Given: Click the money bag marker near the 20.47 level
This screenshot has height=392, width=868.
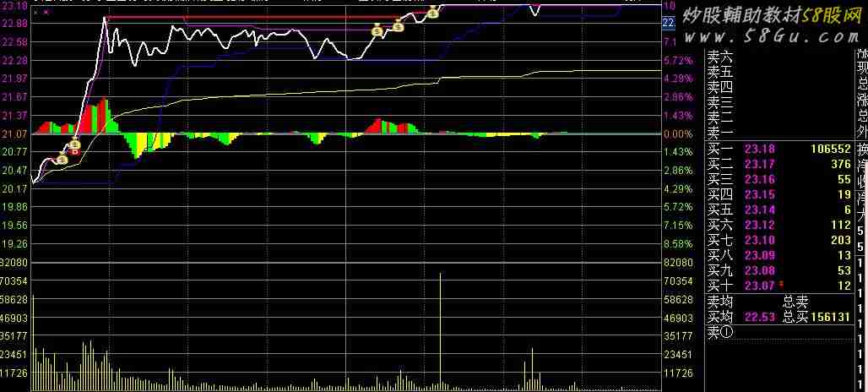Looking at the screenshot, I should pos(62,160).
